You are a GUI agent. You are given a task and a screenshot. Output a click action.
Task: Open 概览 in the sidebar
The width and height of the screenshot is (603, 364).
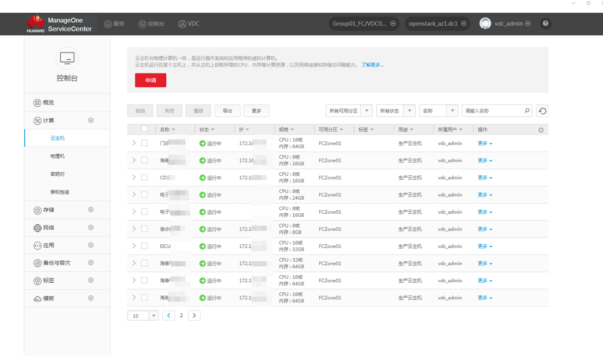tap(67, 103)
